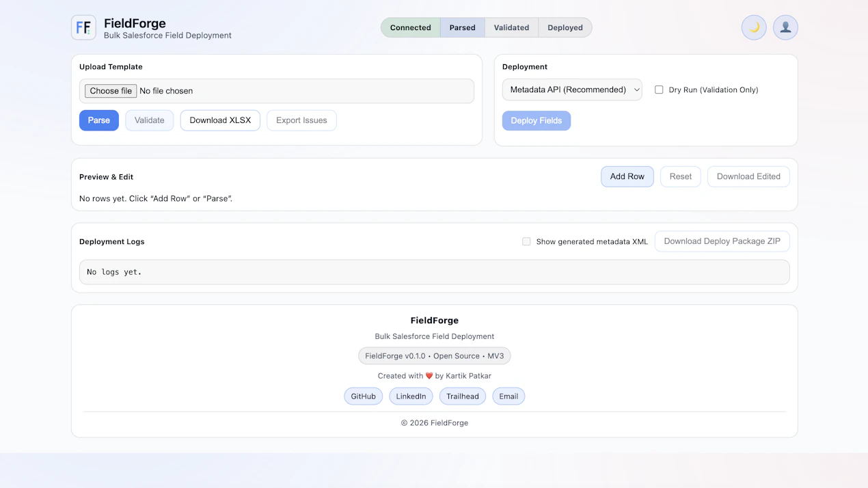Screen dimensions: 868x488
Task: Click the 'Preview & Edit' heading
Action: point(106,177)
